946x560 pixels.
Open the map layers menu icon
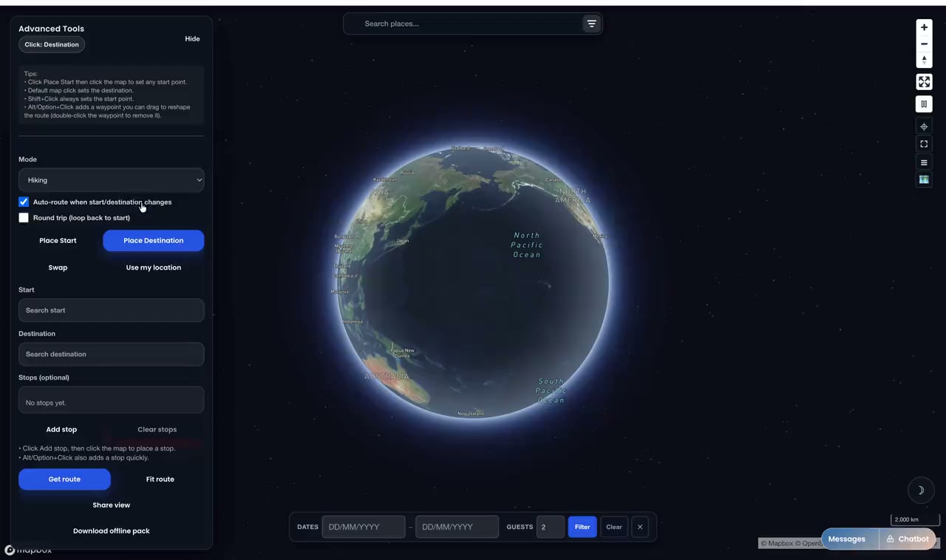click(x=924, y=162)
